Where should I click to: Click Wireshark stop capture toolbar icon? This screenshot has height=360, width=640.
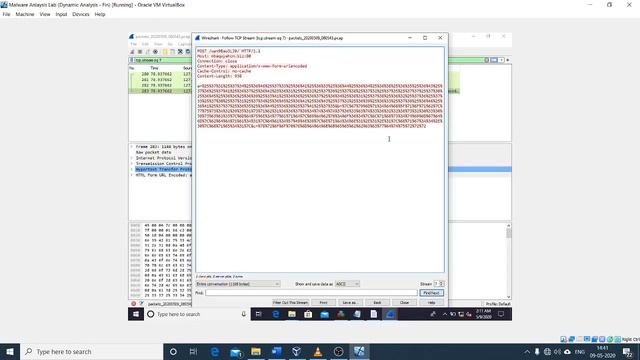point(140,52)
